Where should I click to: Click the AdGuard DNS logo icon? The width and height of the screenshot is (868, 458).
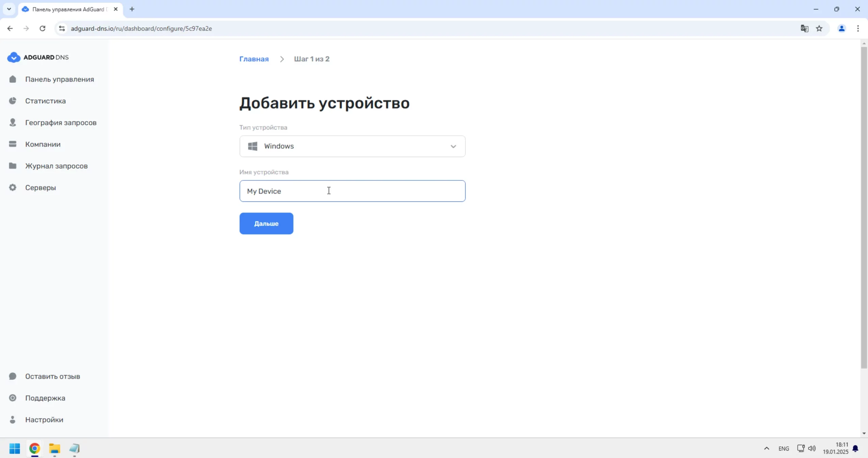(14, 57)
